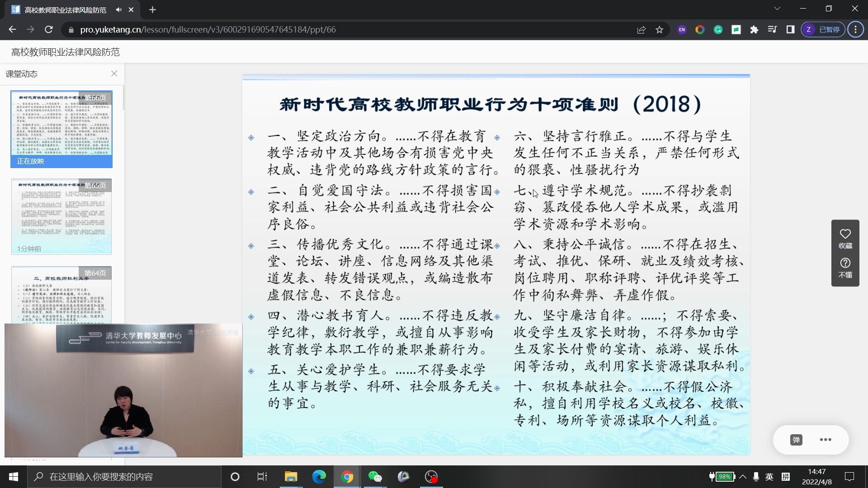Bookmark this page with star icon

tap(660, 30)
